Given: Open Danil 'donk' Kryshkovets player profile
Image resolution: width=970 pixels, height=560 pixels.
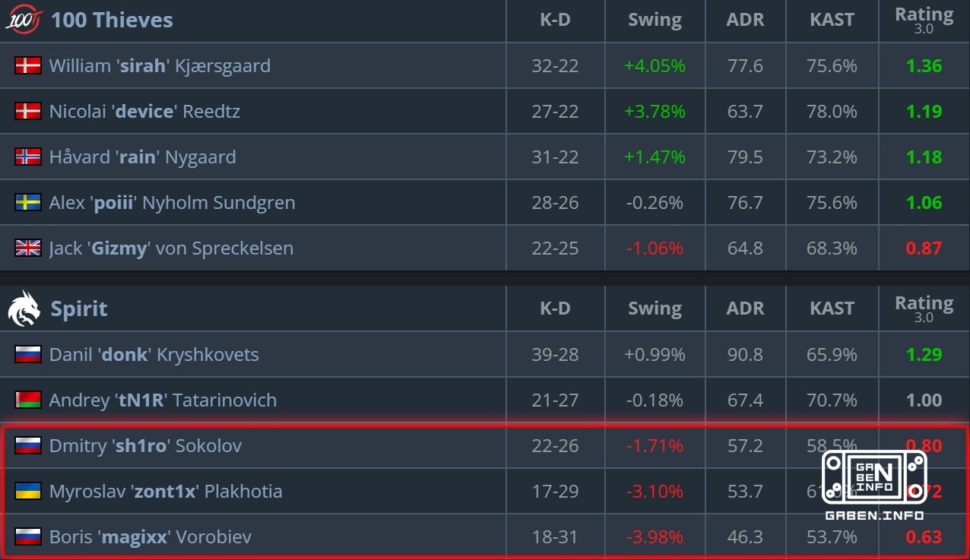Looking at the screenshot, I should (x=154, y=355).
